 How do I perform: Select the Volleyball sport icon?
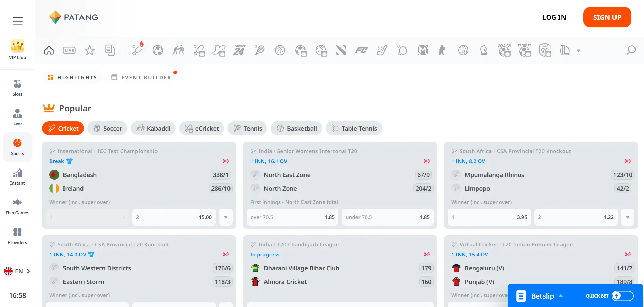coord(463,50)
